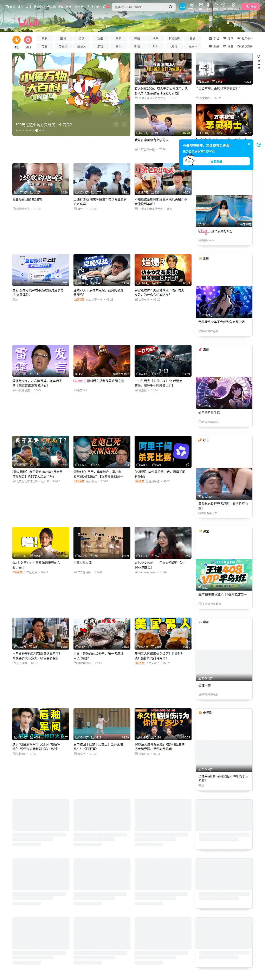Image resolution: width=265 pixels, height=980 pixels.
Task: Select the 电视剧 category tab
Action: 63,46
